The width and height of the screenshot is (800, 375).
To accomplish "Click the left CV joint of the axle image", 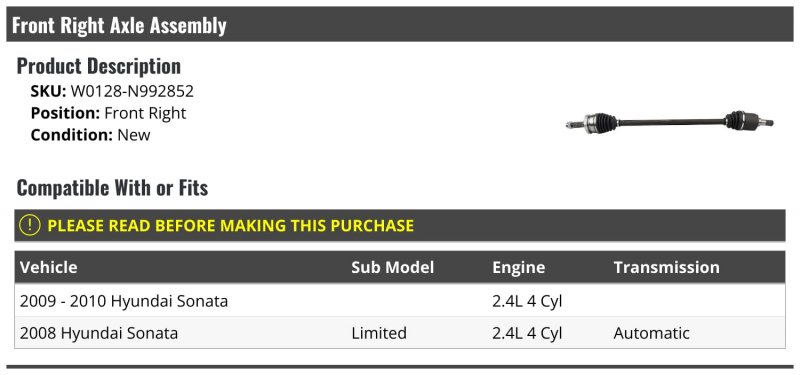I will (600, 123).
